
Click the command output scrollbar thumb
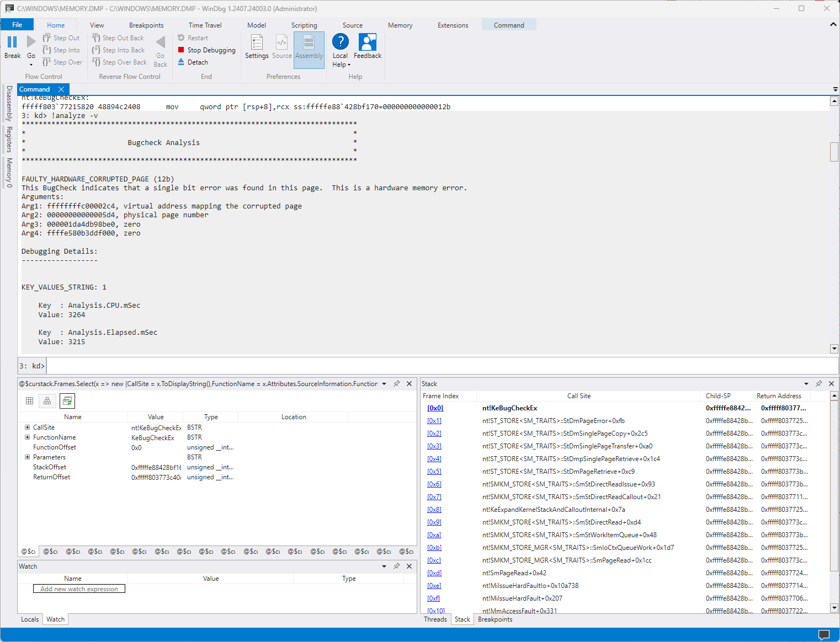pos(834,152)
